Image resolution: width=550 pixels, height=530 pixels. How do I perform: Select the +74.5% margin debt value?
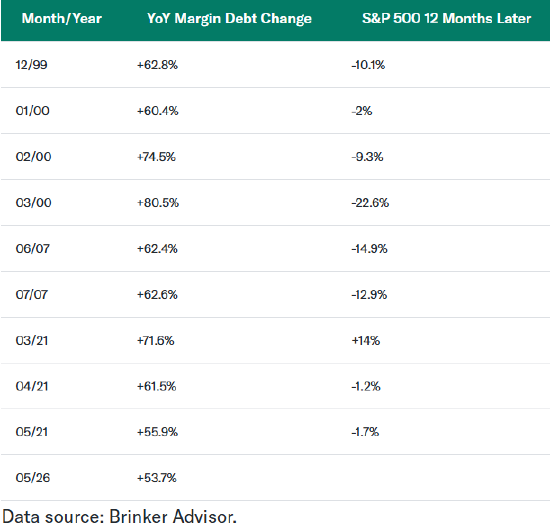click(156, 157)
